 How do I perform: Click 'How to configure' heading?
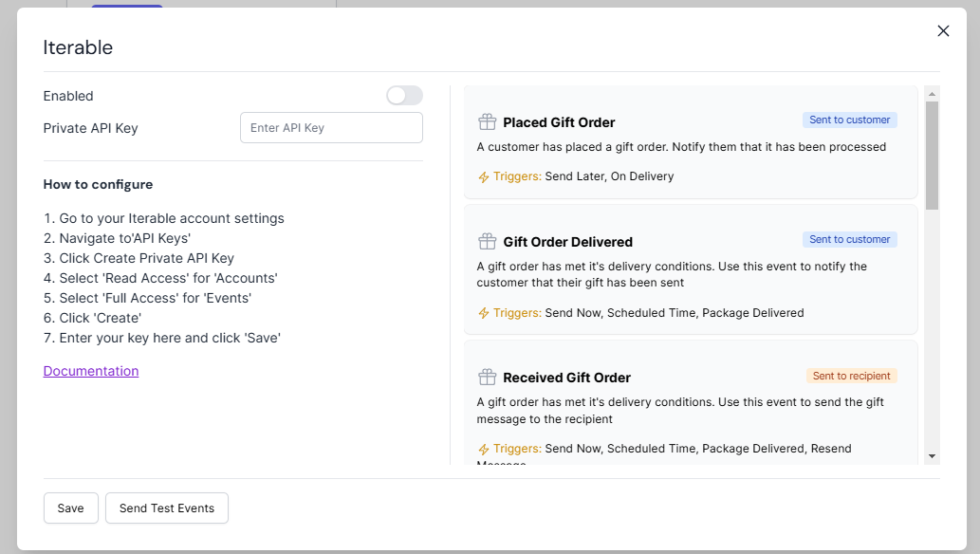98,184
